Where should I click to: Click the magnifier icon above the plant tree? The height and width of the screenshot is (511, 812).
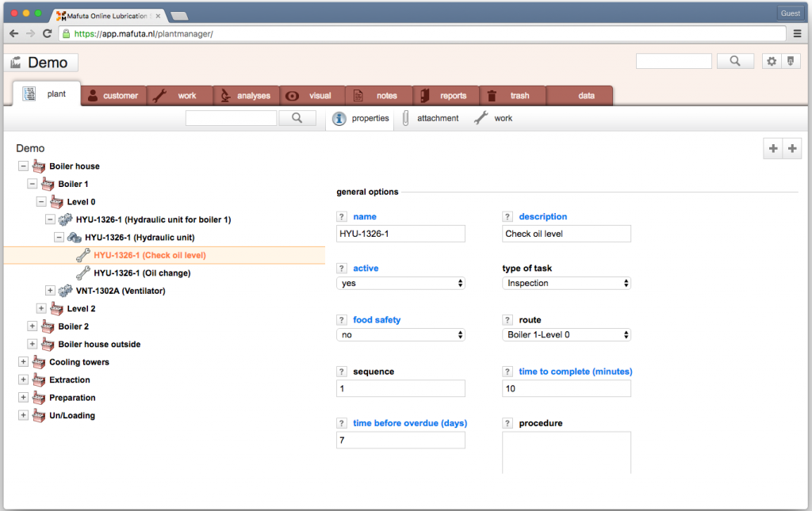coord(297,118)
